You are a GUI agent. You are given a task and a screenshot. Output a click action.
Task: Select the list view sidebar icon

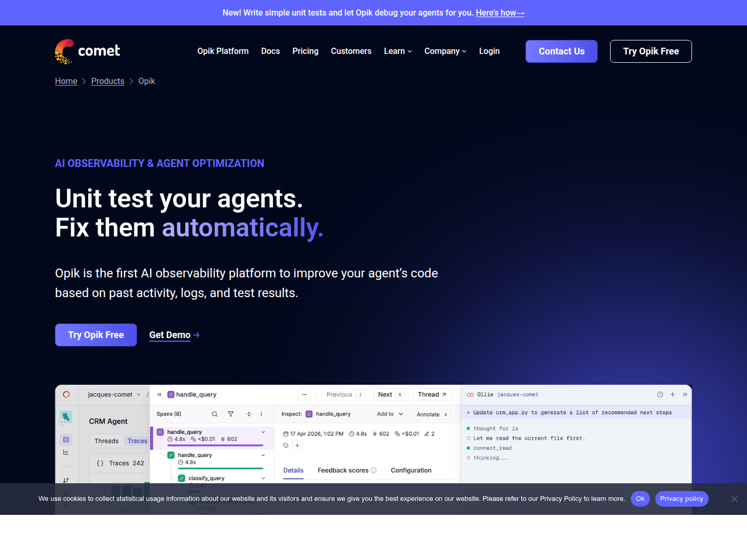66,440
